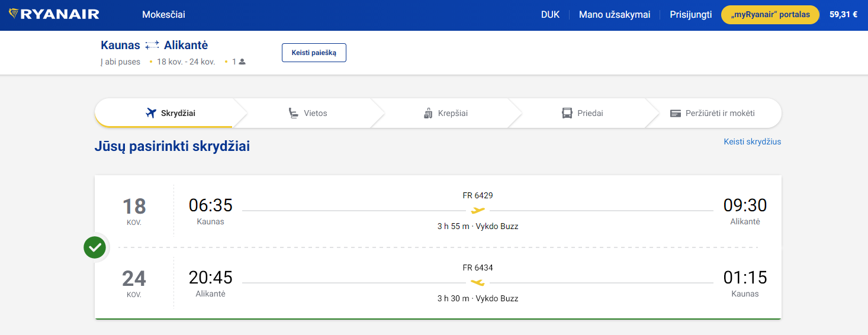This screenshot has width=868, height=335.
Task: Go to Peržiūrėti ir mokėti step
Action: pos(713,113)
